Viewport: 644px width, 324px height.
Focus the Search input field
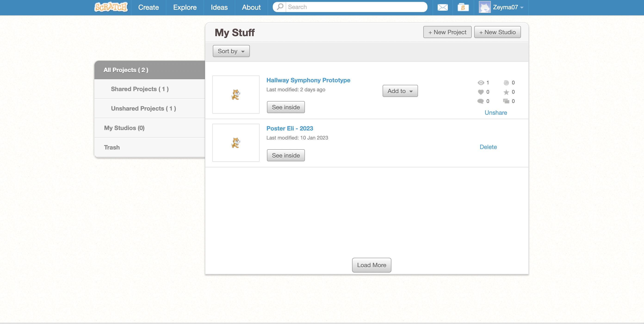click(355, 7)
